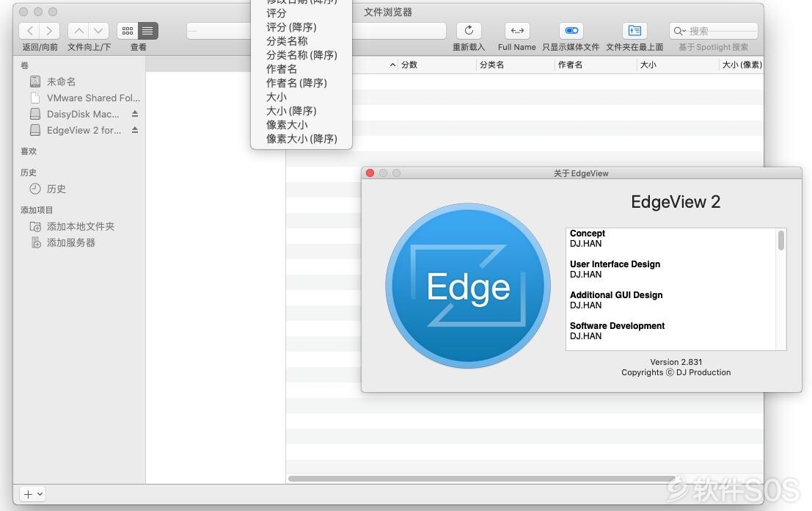Image resolution: width=812 pixels, height=511 pixels.
Task: Sort by 大小 (像素) column header
Action: 742,65
